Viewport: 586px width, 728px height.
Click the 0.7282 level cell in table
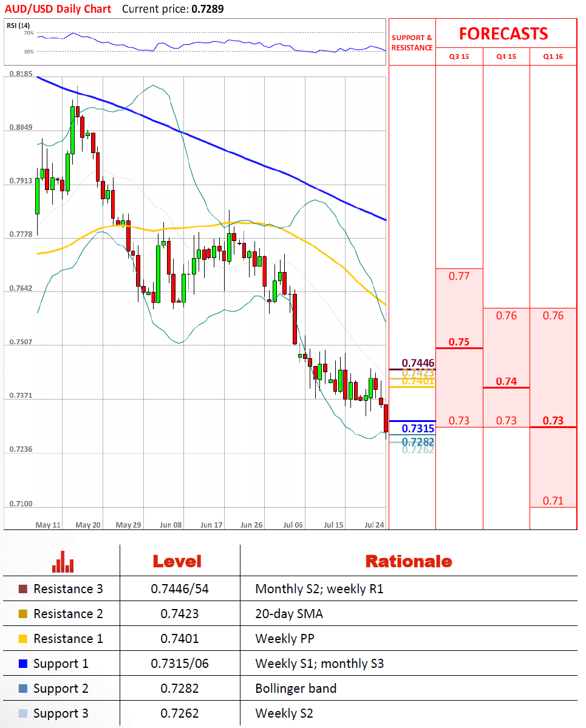pos(180,689)
